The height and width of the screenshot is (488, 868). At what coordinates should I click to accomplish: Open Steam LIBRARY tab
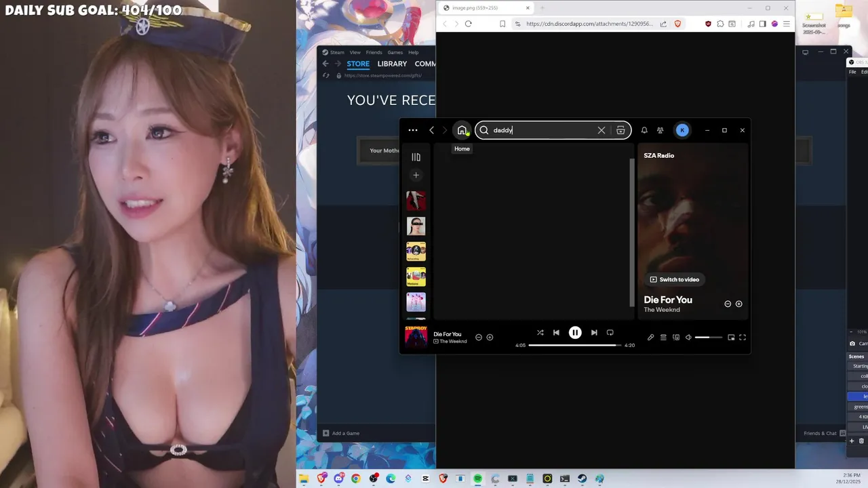click(x=392, y=64)
